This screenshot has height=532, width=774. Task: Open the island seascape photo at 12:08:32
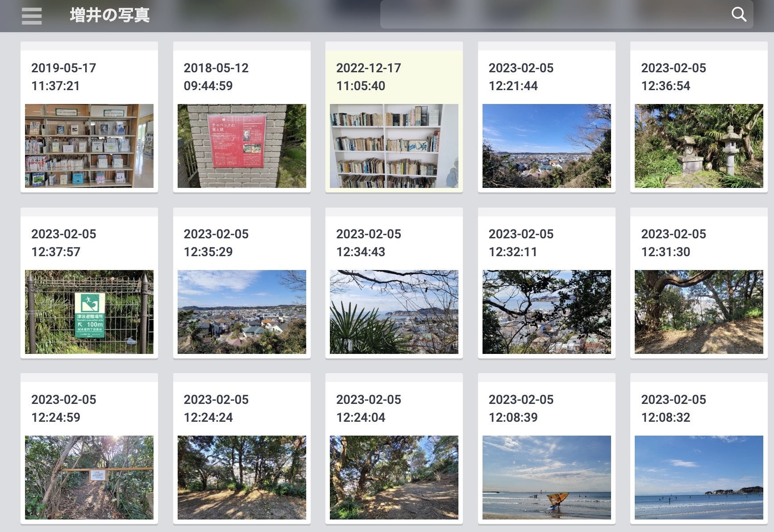[699, 478]
